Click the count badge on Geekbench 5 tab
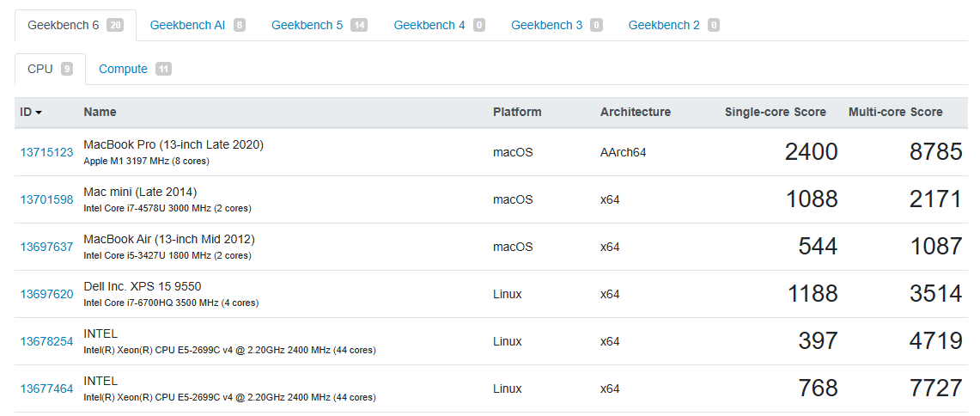The width and height of the screenshot is (980, 416). tap(359, 25)
